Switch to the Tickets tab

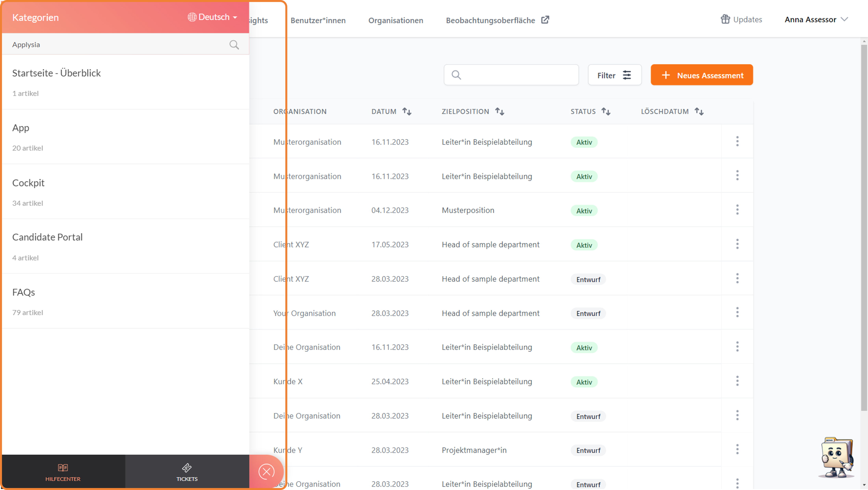point(187,471)
